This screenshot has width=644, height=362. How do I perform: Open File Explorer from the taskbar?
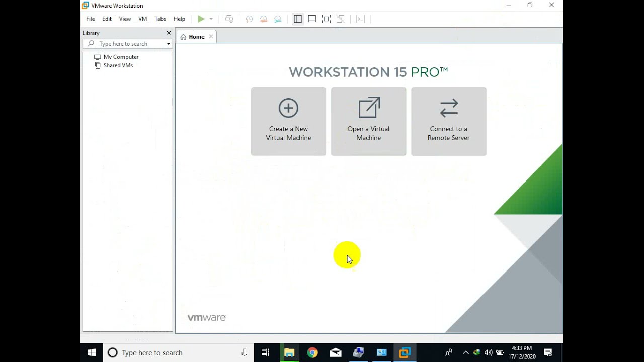[289, 353]
